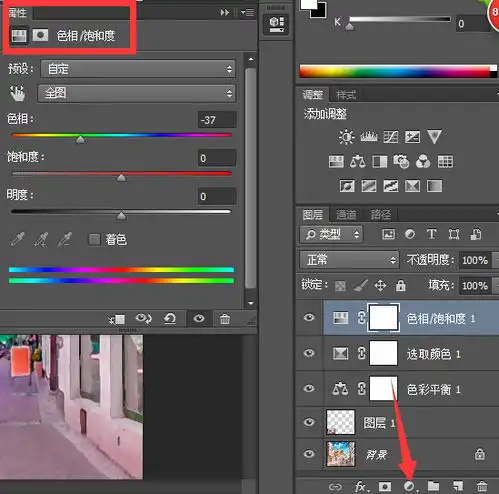Click the 色相 hue slider handle
The width and height of the screenshot is (499, 494).
(80, 139)
